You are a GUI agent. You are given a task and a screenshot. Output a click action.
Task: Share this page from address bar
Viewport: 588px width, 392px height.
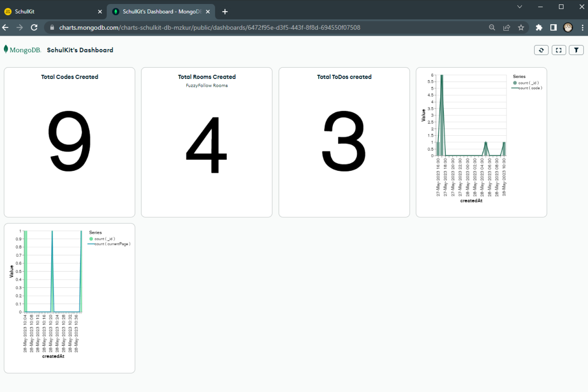[506, 28]
